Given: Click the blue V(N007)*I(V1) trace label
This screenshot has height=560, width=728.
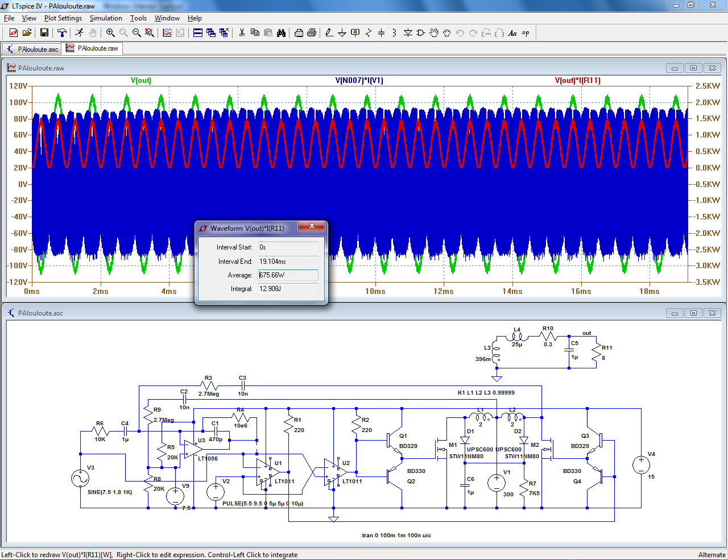Looking at the screenshot, I should coord(359,80).
